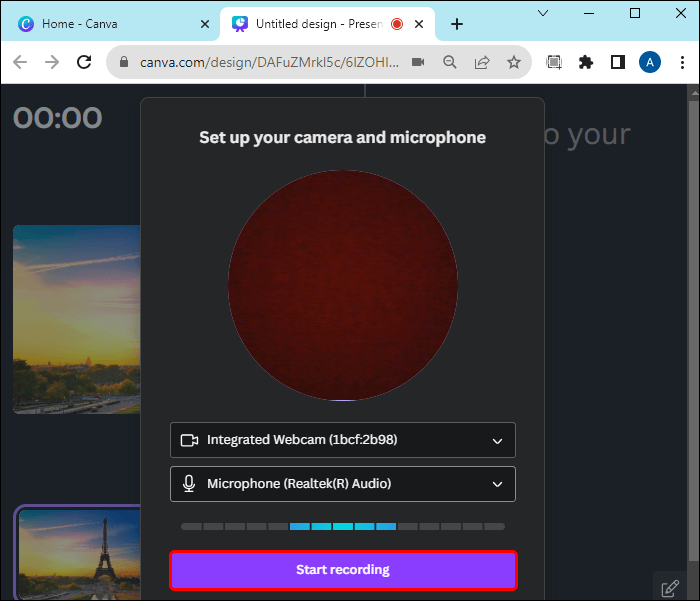Click the camera permission icon in address bar
Screen dimensions: 700x601
(418, 62)
